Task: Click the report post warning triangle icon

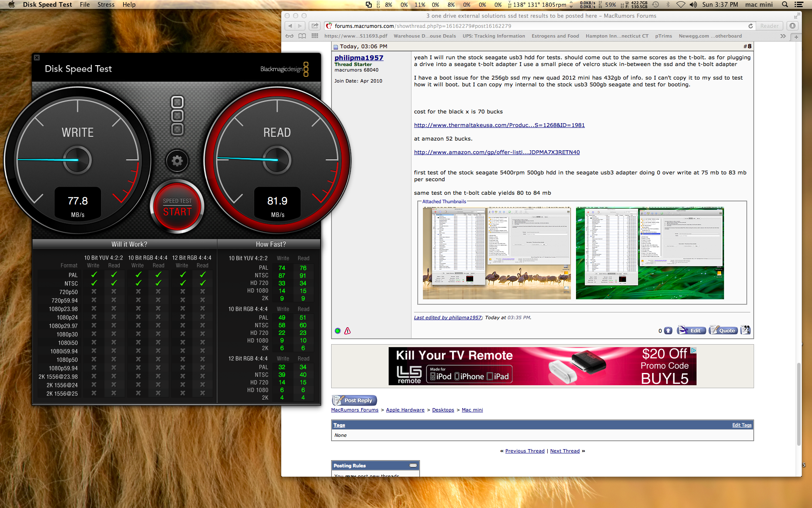Action: pyautogui.click(x=347, y=331)
